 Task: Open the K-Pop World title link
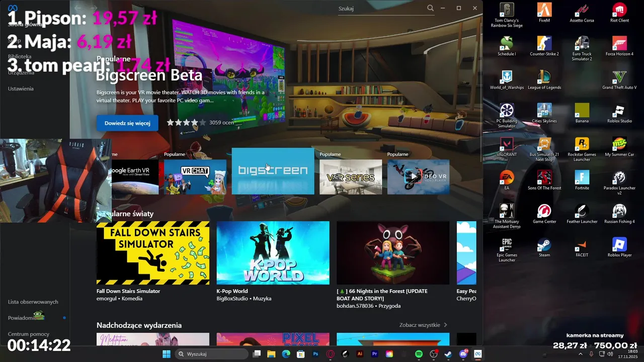(x=232, y=291)
